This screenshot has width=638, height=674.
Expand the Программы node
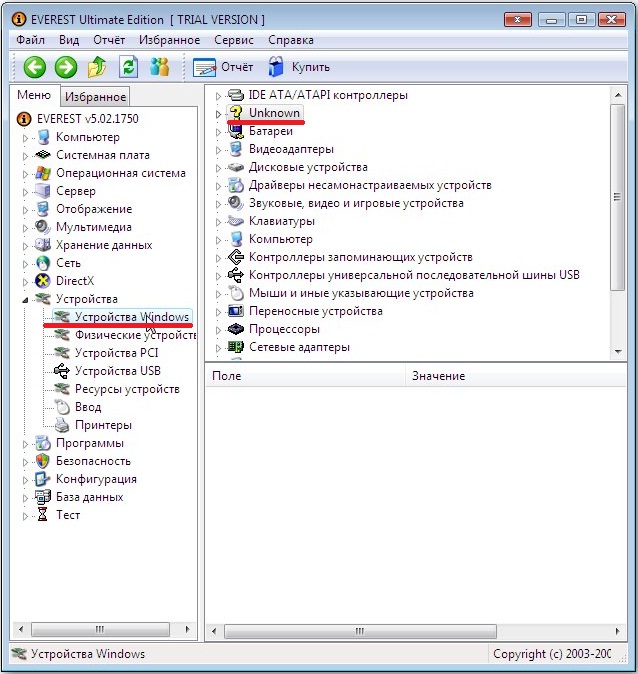point(25,444)
